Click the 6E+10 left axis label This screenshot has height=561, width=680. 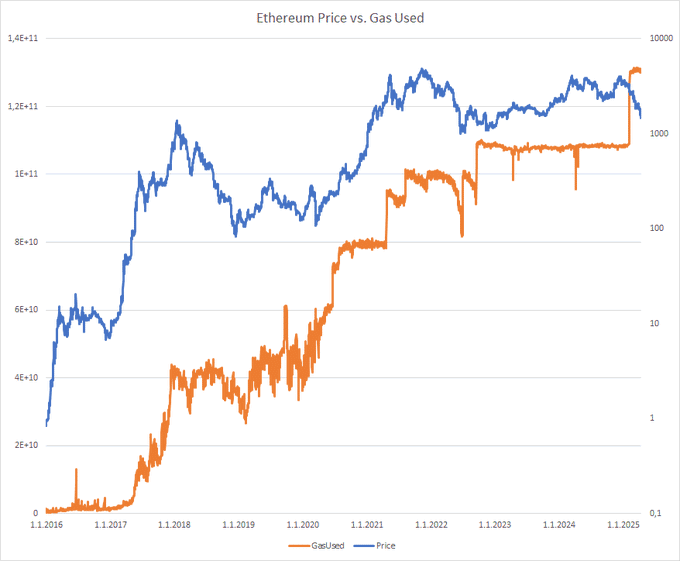point(26,310)
